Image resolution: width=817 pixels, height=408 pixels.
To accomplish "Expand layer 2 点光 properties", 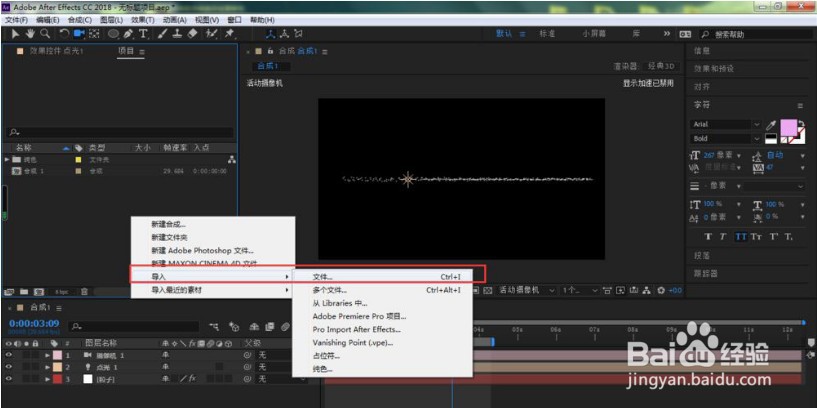I will pos(48,367).
